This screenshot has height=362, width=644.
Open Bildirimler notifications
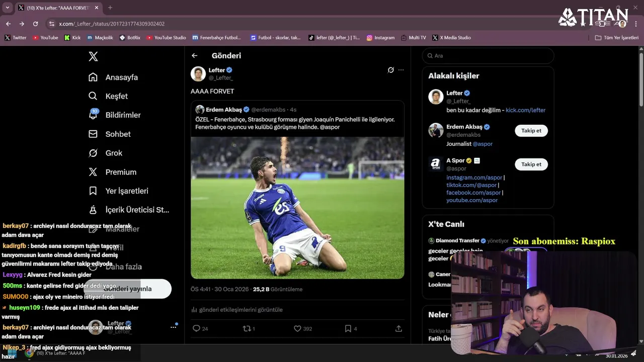pyautogui.click(x=115, y=115)
